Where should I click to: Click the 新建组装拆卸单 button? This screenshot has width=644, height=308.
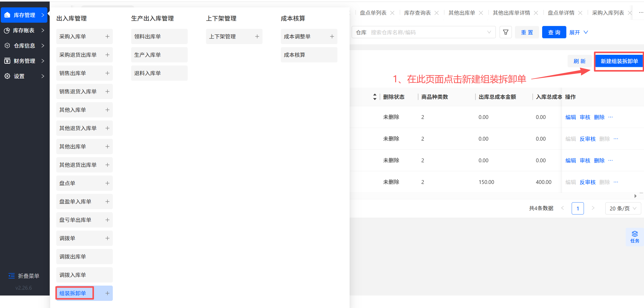point(619,61)
